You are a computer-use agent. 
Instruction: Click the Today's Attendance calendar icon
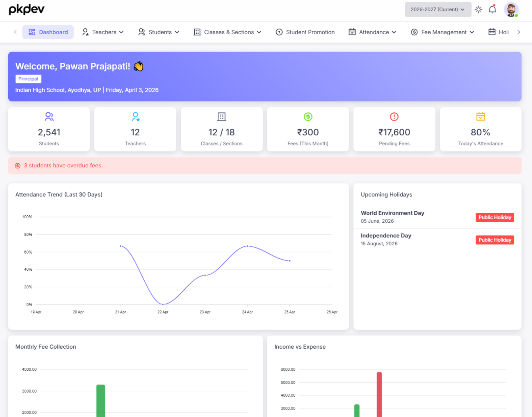[481, 116]
